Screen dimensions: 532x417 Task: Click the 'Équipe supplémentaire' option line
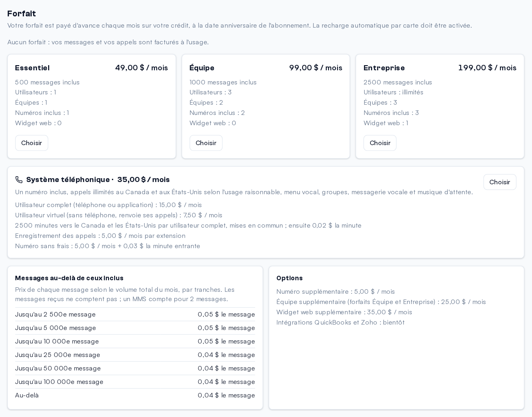click(x=381, y=302)
